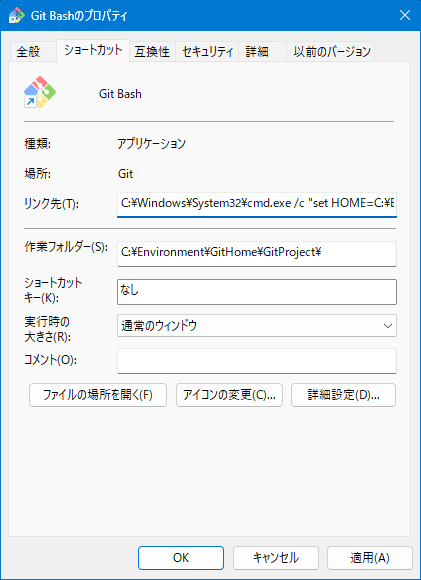
Task: Select the ショートカット tab
Action: coord(93,50)
